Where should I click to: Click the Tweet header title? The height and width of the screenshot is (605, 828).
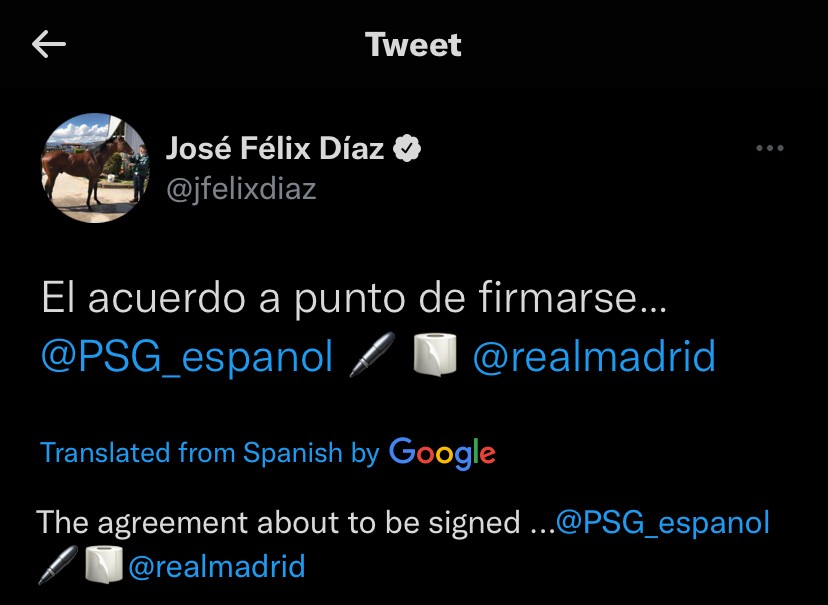[413, 45]
